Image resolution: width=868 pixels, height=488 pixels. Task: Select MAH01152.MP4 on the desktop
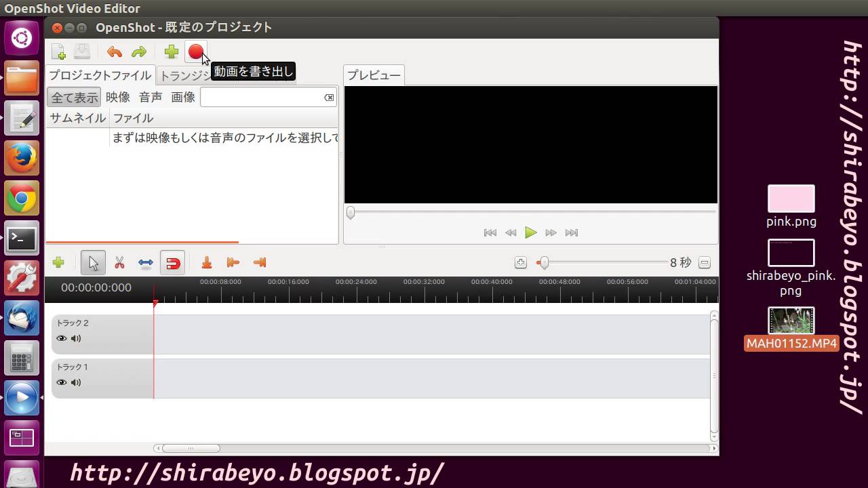(x=791, y=329)
